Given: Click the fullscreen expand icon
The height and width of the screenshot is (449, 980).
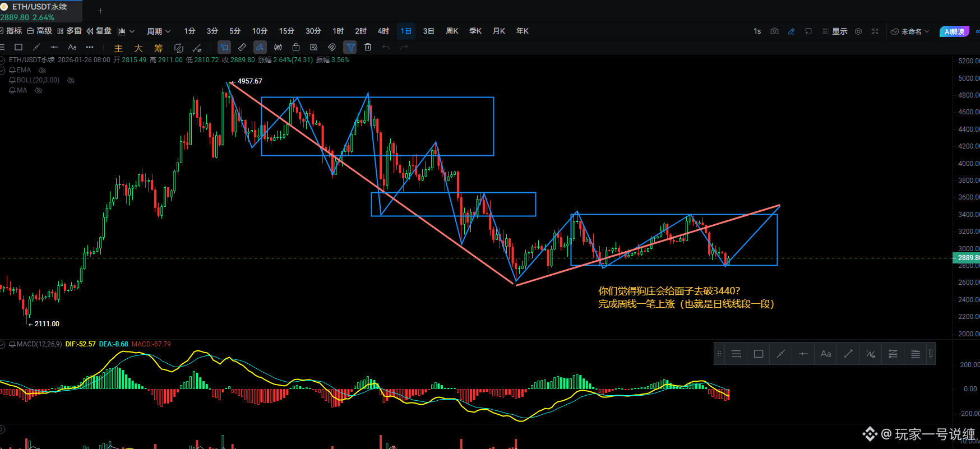Looking at the screenshot, I should point(875,31).
